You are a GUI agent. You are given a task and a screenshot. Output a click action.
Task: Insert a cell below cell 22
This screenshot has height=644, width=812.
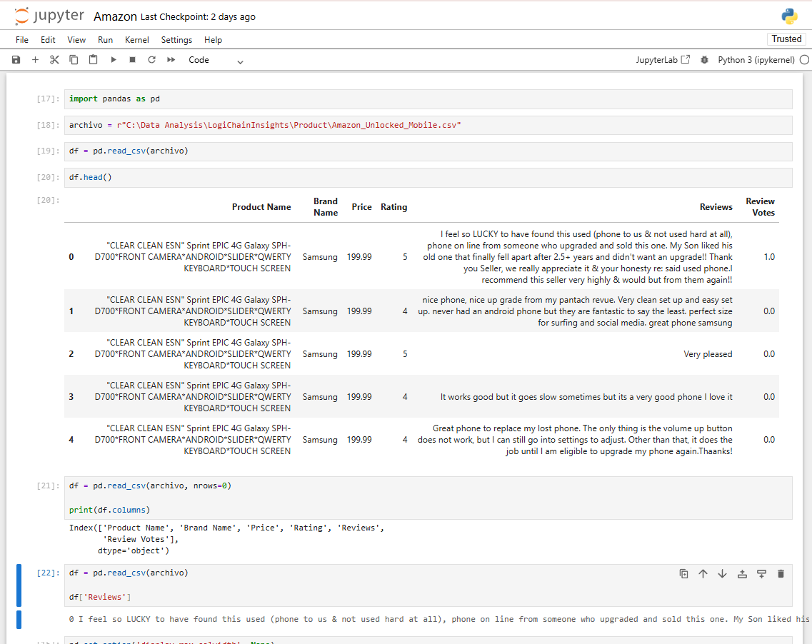pos(761,573)
